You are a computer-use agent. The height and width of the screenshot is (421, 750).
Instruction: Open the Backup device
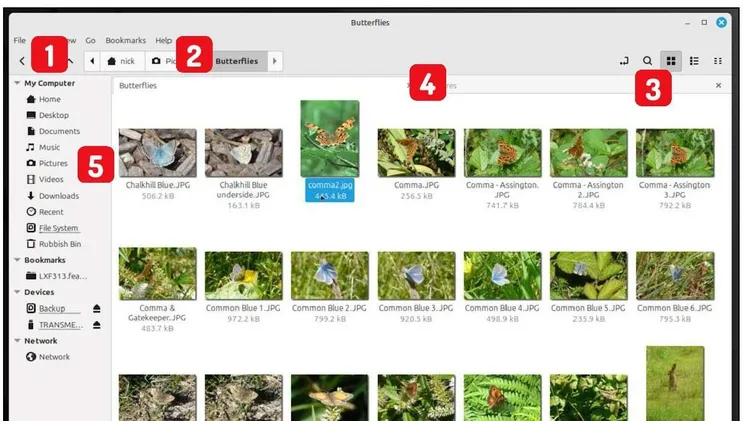coord(52,309)
